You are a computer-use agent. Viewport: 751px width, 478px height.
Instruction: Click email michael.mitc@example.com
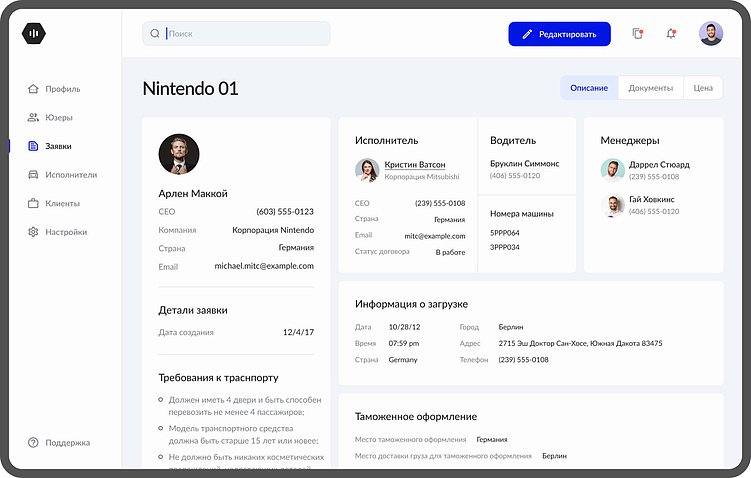pyautogui.click(x=264, y=266)
